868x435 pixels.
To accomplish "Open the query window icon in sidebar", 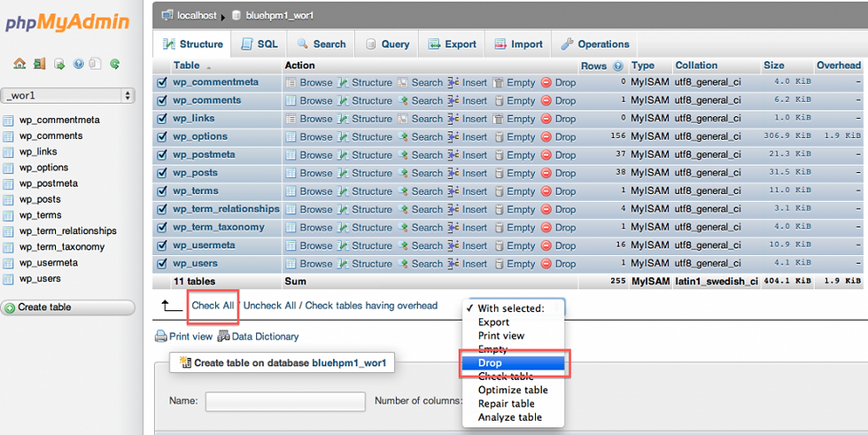I will coord(59,64).
